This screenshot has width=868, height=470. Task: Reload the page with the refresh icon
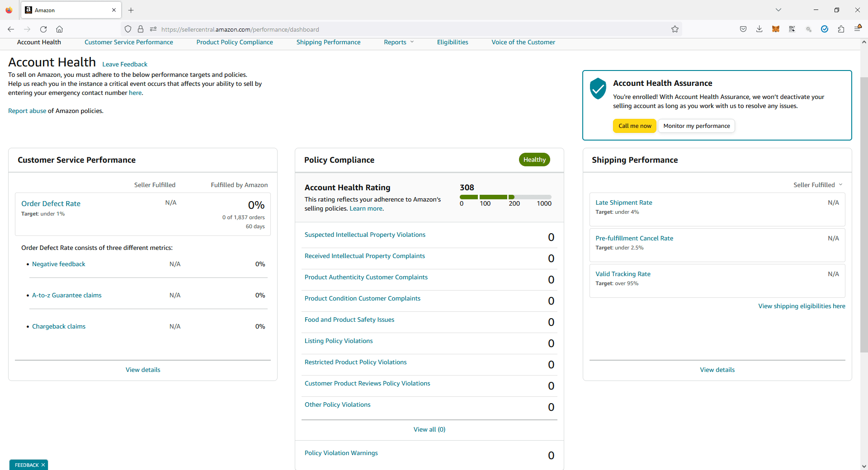tap(43, 29)
